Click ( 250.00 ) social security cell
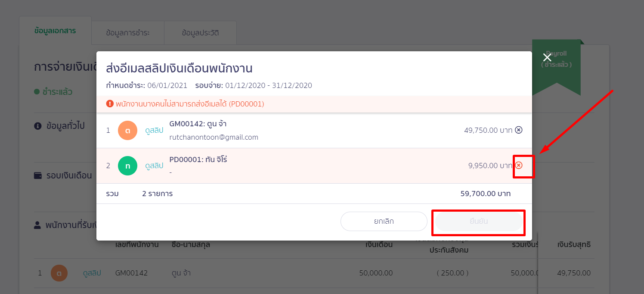Image resolution: width=644 pixels, height=294 pixels. coord(452,273)
